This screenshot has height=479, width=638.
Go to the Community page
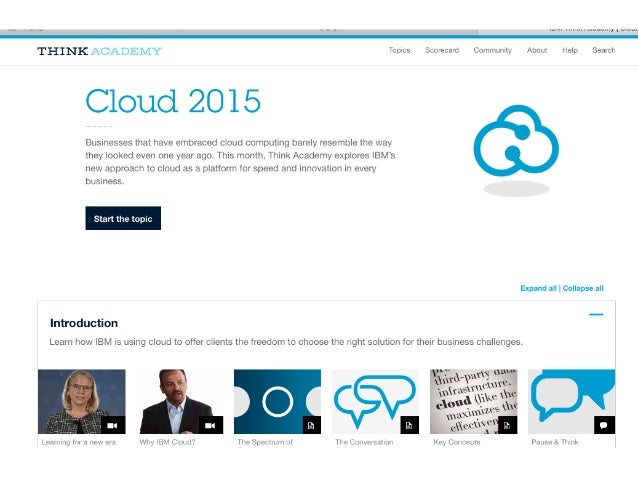492,50
